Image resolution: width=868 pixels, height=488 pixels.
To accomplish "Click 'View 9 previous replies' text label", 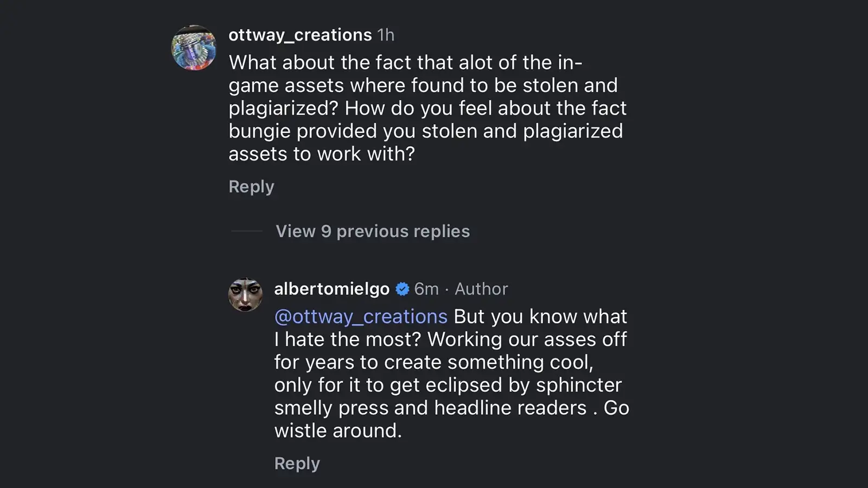I will (373, 231).
